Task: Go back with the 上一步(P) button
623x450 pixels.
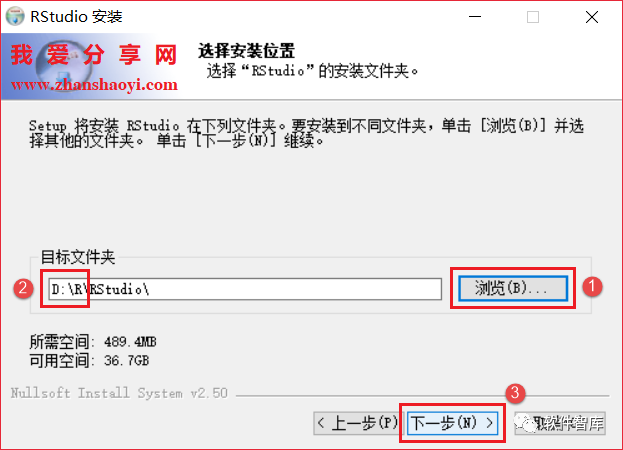Action: tap(356, 423)
